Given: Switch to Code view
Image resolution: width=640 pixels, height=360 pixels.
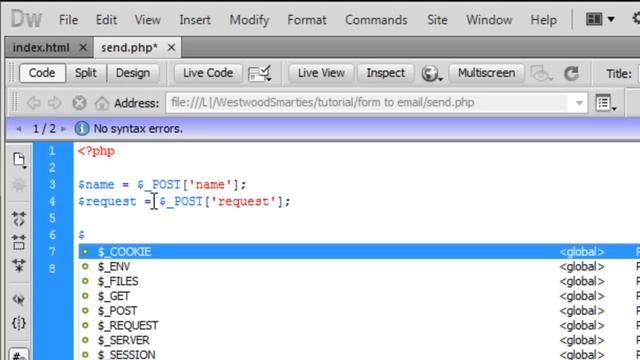Looking at the screenshot, I should pos(42,73).
